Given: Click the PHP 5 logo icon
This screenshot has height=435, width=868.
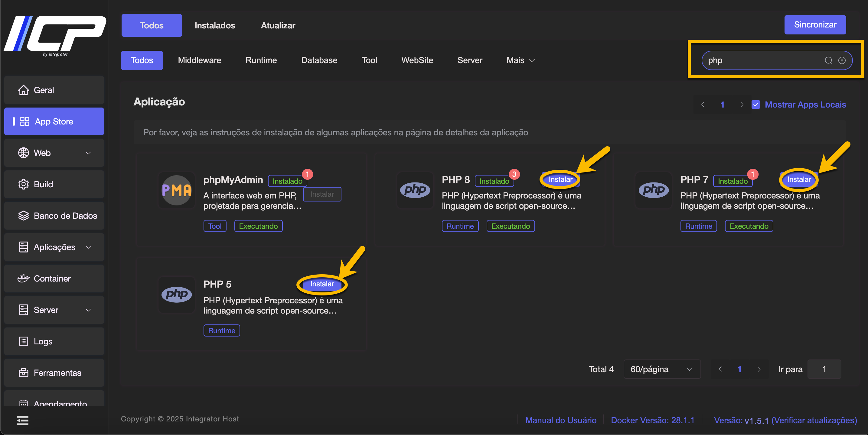Looking at the screenshot, I should coord(177,295).
